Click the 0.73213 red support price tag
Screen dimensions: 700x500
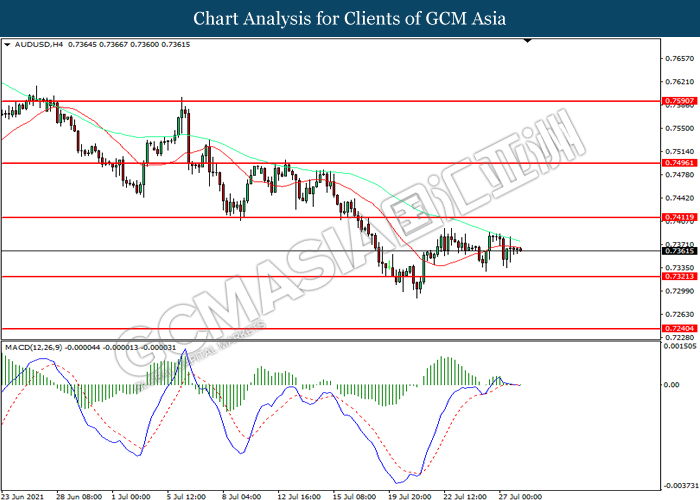(678, 277)
